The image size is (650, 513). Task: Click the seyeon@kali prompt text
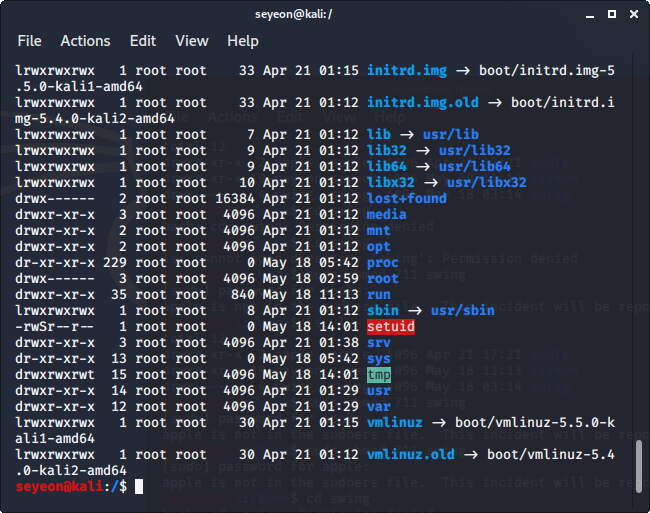(x=59, y=487)
